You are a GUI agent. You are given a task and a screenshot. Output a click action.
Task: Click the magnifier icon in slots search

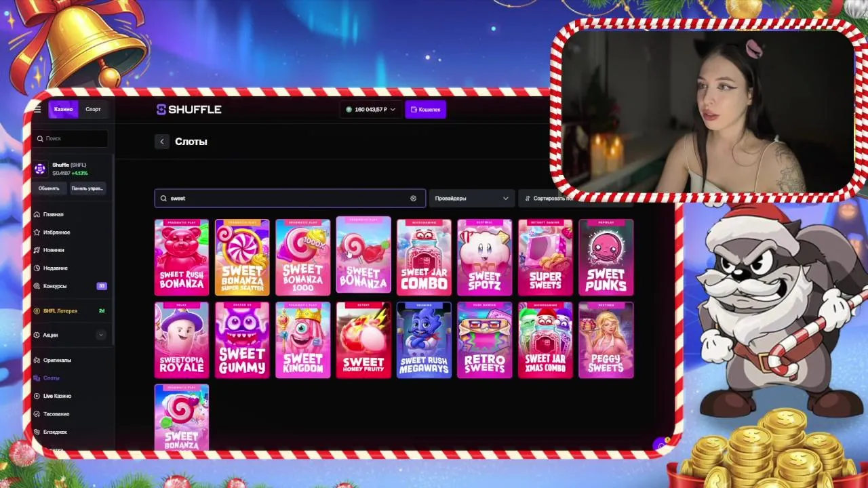click(163, 199)
